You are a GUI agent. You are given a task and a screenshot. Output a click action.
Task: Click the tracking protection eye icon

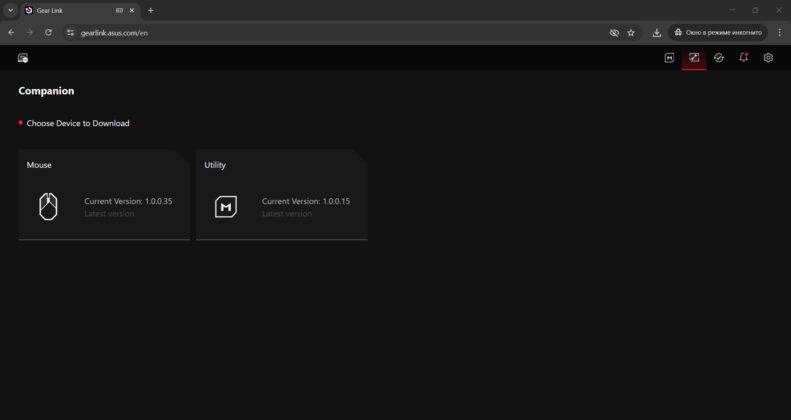pos(614,33)
